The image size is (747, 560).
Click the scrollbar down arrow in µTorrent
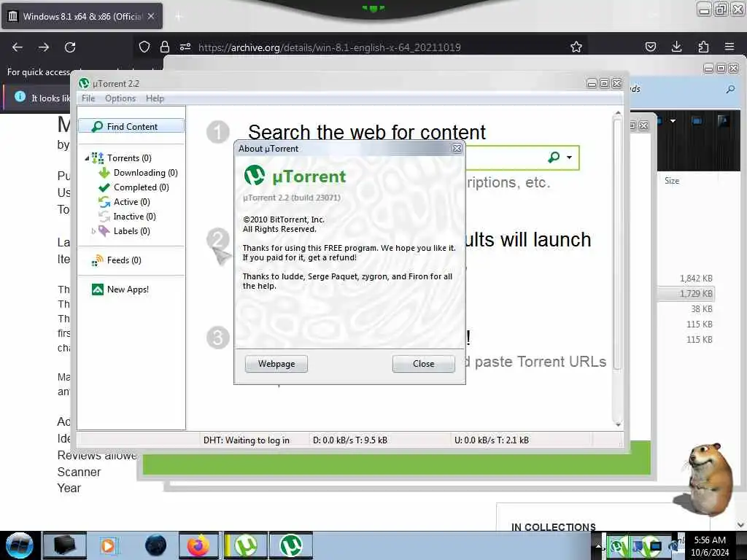618,424
